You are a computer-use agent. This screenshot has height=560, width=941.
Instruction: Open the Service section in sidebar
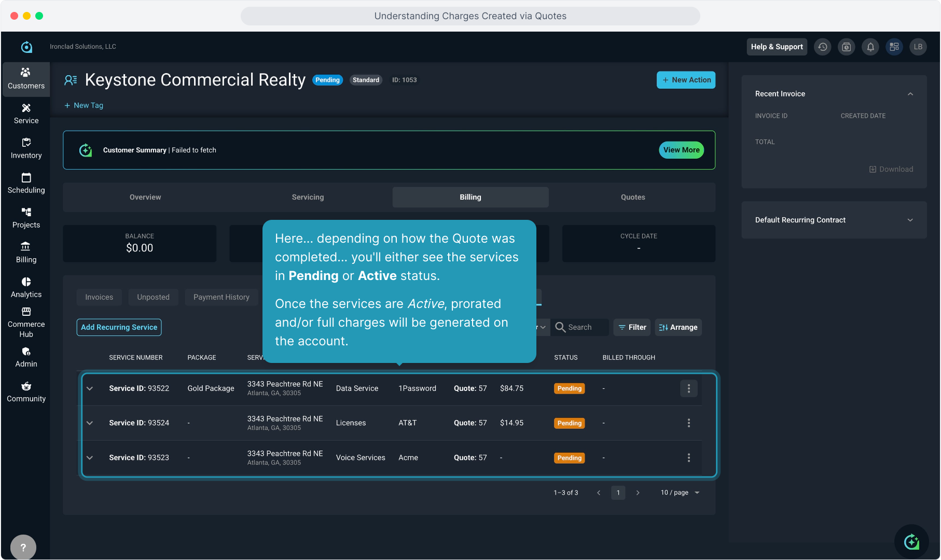click(x=26, y=114)
